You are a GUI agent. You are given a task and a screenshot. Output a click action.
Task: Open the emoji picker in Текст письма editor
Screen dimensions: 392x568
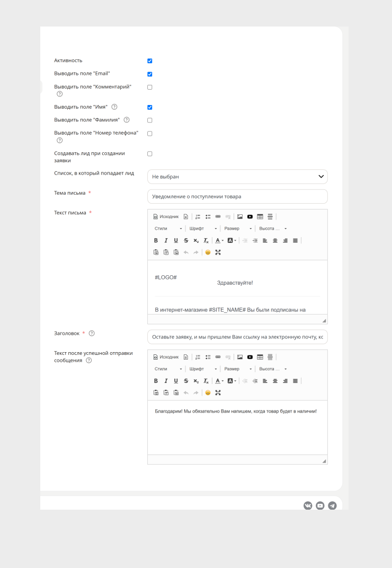208,252
